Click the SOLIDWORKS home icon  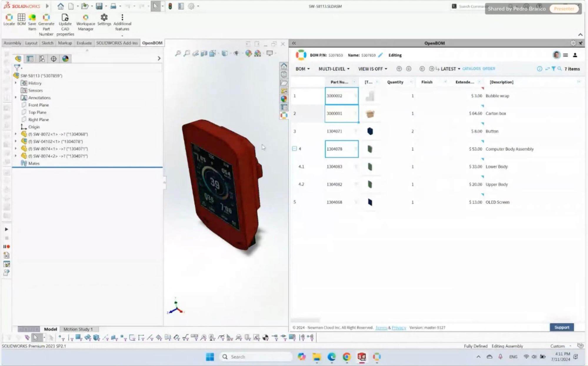pyautogui.click(x=61, y=6)
